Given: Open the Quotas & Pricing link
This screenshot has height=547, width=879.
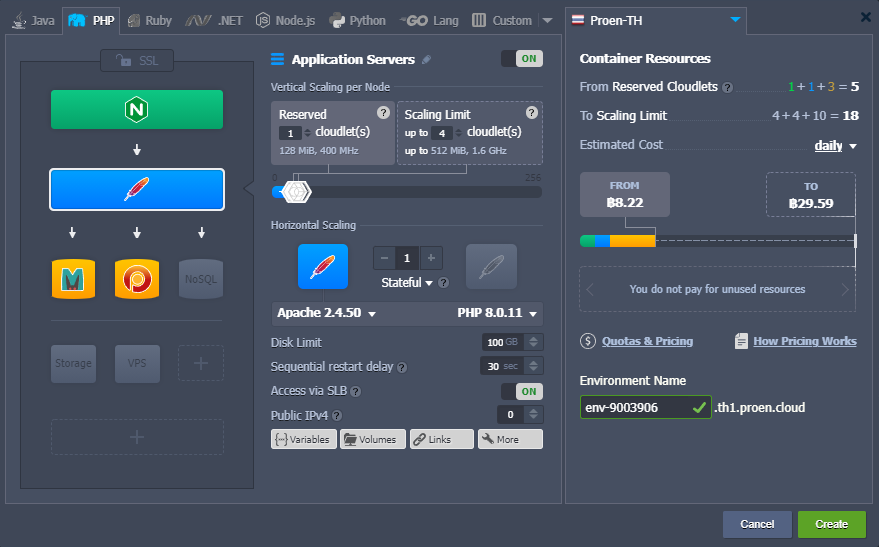Looking at the screenshot, I should [x=647, y=341].
